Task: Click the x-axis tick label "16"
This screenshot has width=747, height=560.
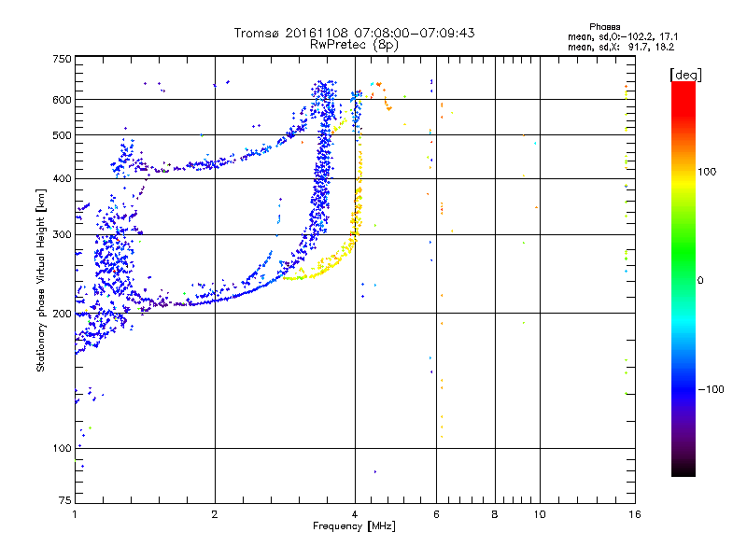Action: (x=635, y=514)
